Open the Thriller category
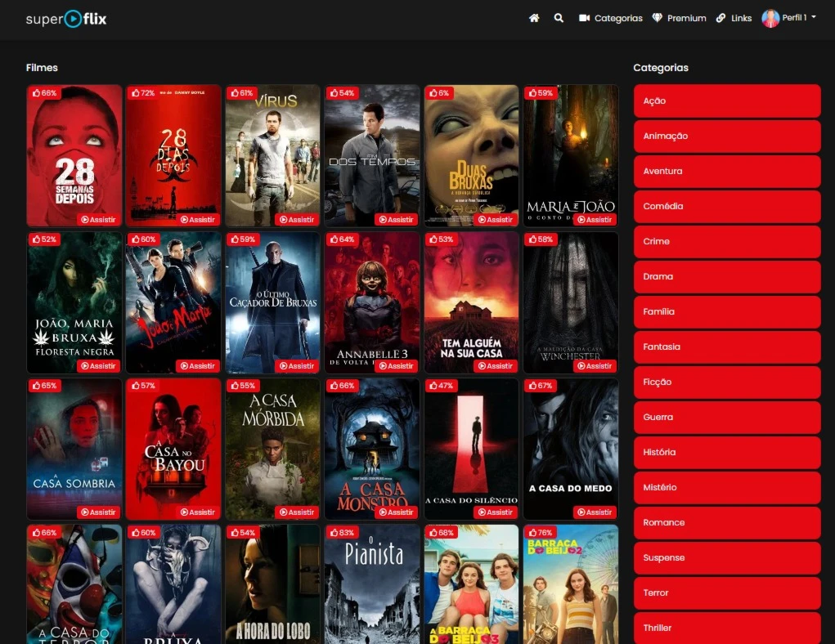The width and height of the screenshot is (835, 644). (727, 628)
